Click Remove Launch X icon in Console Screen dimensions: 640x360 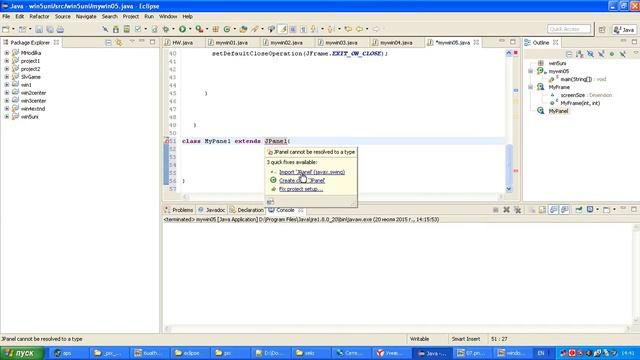pos(507,210)
